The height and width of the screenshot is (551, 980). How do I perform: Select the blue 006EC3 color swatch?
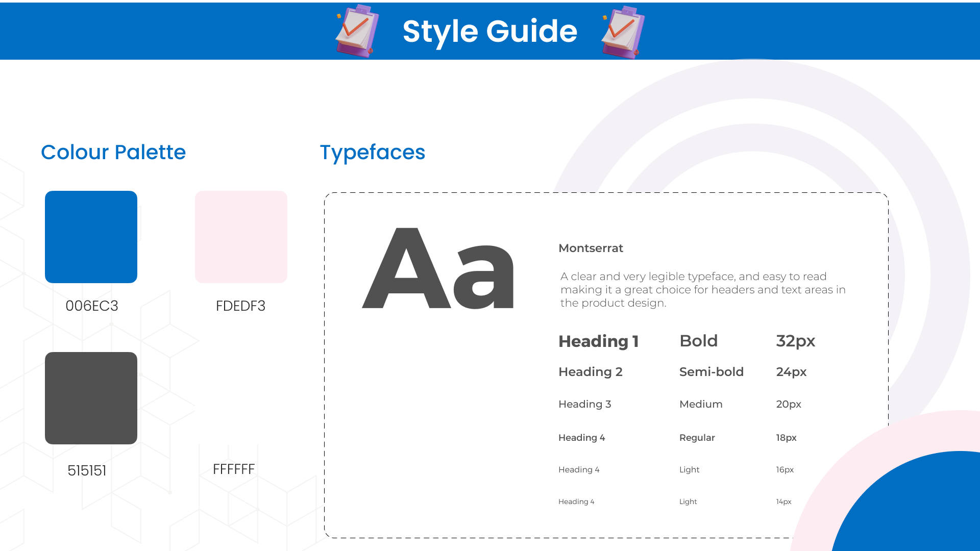point(91,237)
